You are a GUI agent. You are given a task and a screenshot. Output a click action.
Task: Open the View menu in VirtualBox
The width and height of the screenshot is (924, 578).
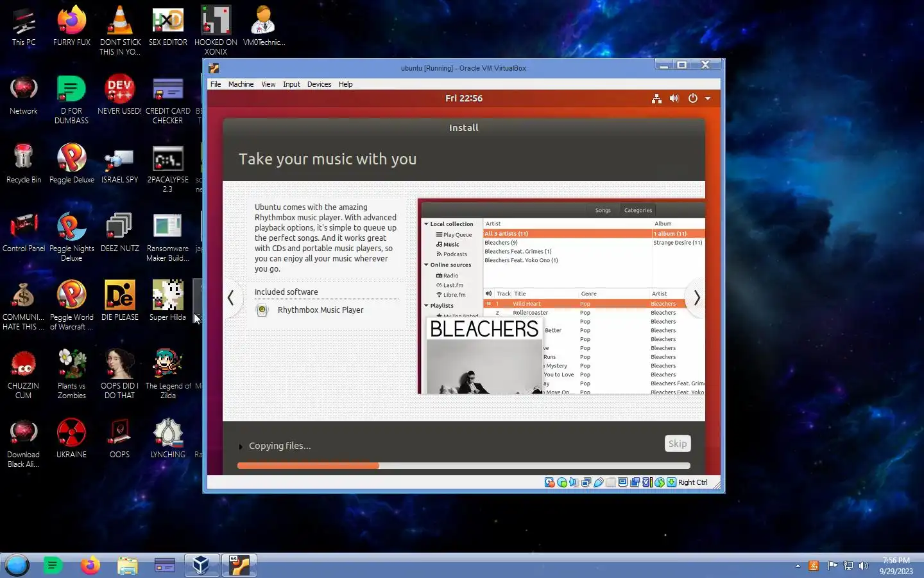[268, 84]
